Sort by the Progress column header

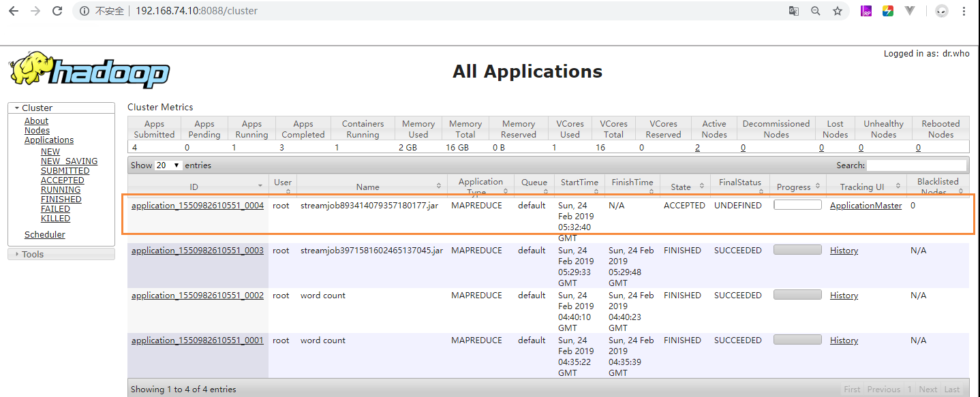(797, 186)
